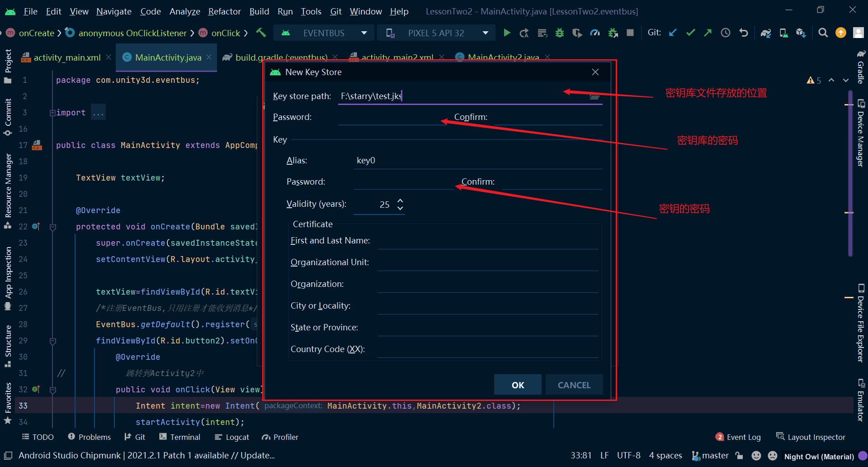868x467 pixels.
Task: Open the Device File Explorer panel
Action: click(x=861, y=323)
